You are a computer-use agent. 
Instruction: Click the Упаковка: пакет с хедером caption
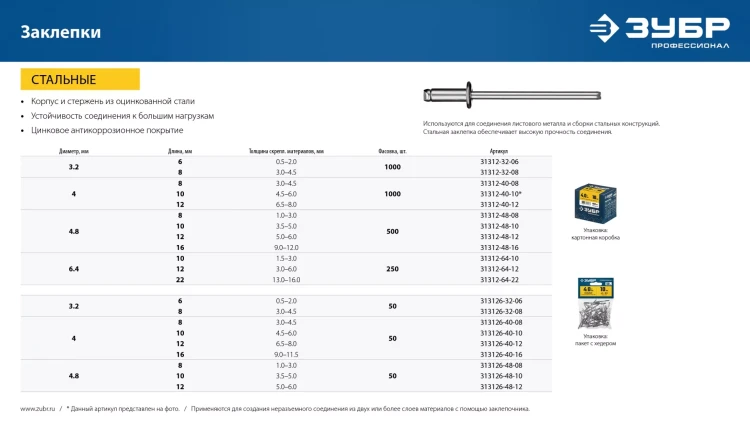click(596, 340)
